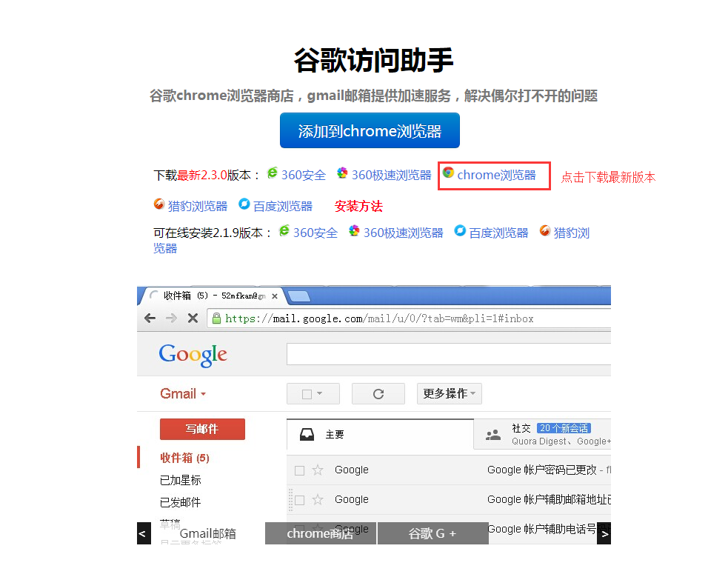Click people icon on 社交 tab

click(x=493, y=435)
